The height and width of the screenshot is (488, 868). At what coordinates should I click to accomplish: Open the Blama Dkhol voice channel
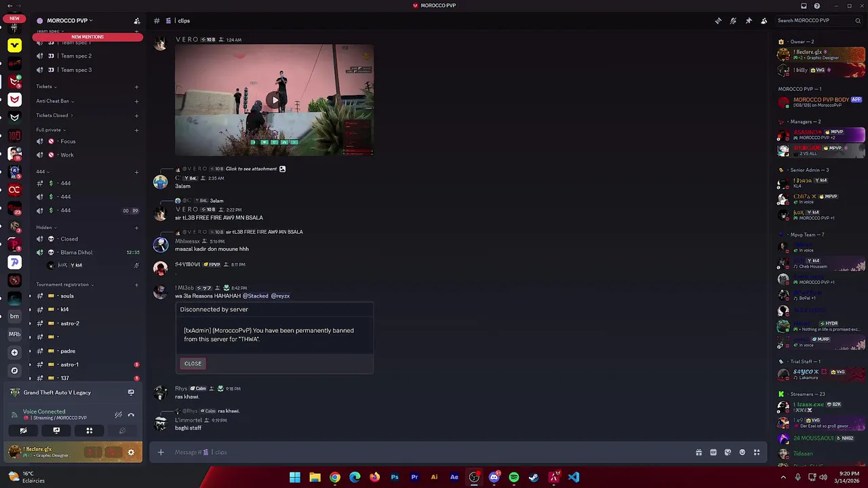point(87,252)
